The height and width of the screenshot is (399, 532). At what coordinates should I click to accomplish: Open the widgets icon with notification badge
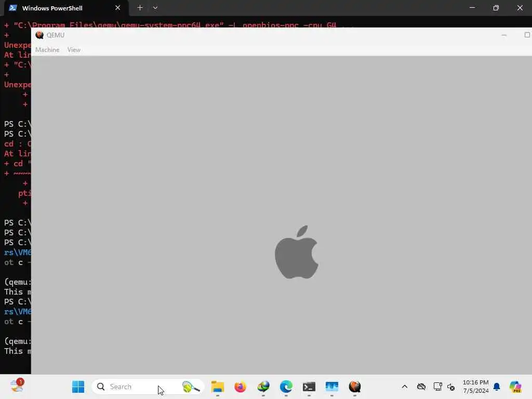click(17, 386)
